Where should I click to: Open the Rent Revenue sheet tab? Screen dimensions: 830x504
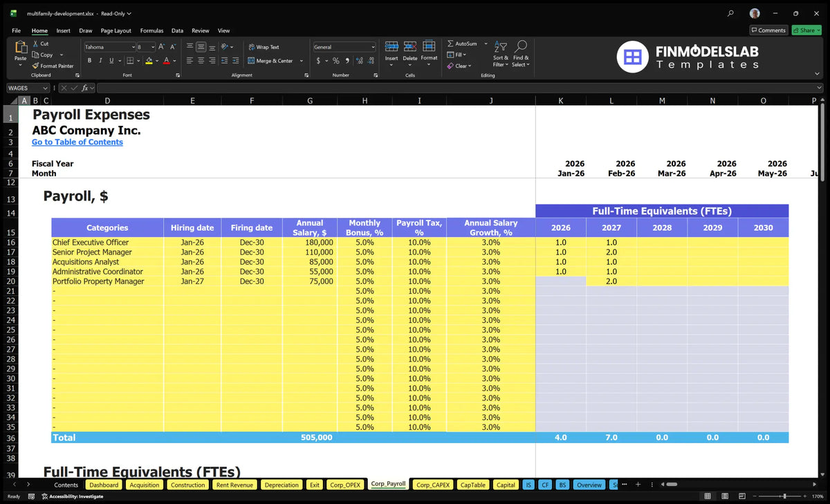tap(234, 485)
